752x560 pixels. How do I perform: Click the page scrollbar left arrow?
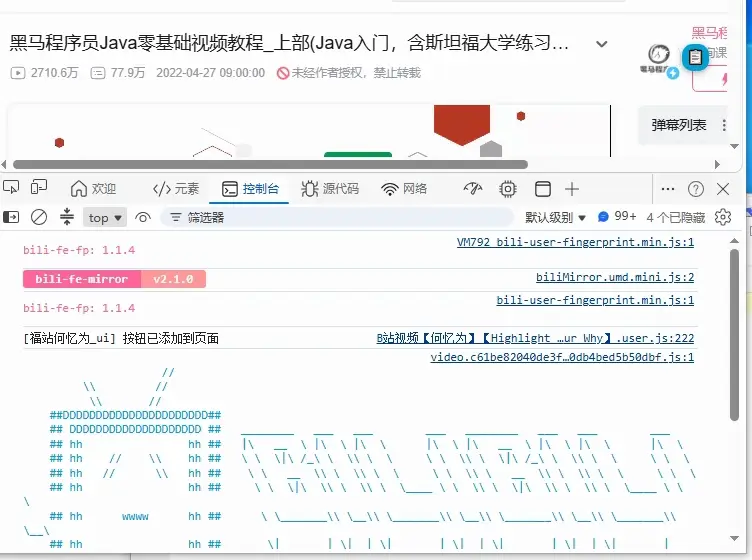click(4, 164)
